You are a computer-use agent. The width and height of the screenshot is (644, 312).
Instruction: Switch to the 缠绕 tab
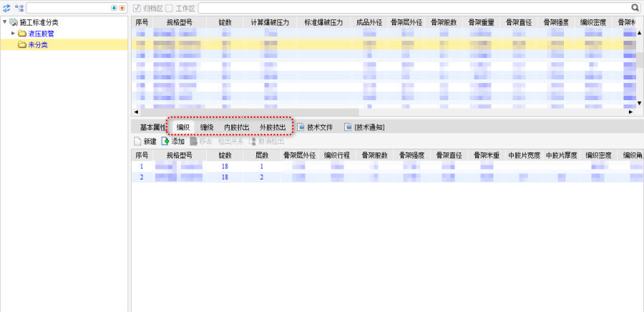[x=207, y=127]
